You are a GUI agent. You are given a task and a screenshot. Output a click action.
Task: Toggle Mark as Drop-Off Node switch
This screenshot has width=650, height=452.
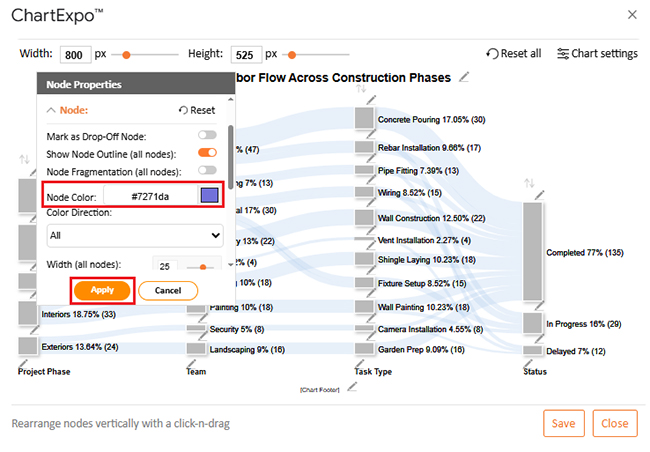[x=207, y=135]
